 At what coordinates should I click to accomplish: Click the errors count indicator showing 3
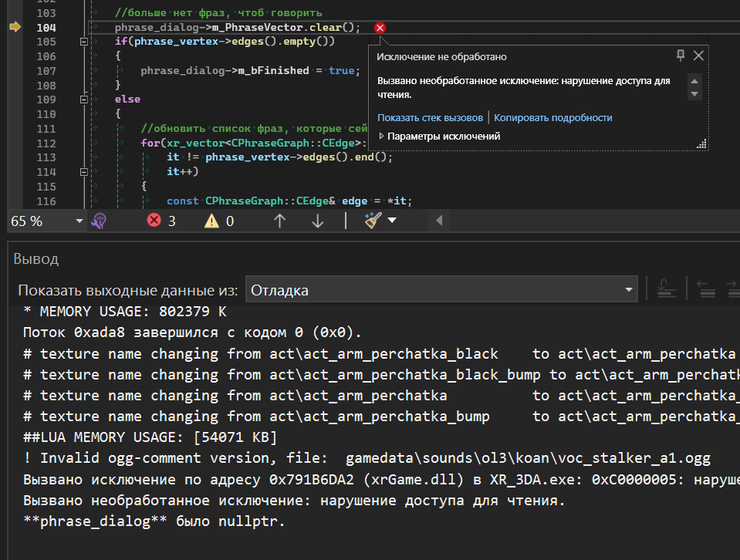(x=162, y=221)
